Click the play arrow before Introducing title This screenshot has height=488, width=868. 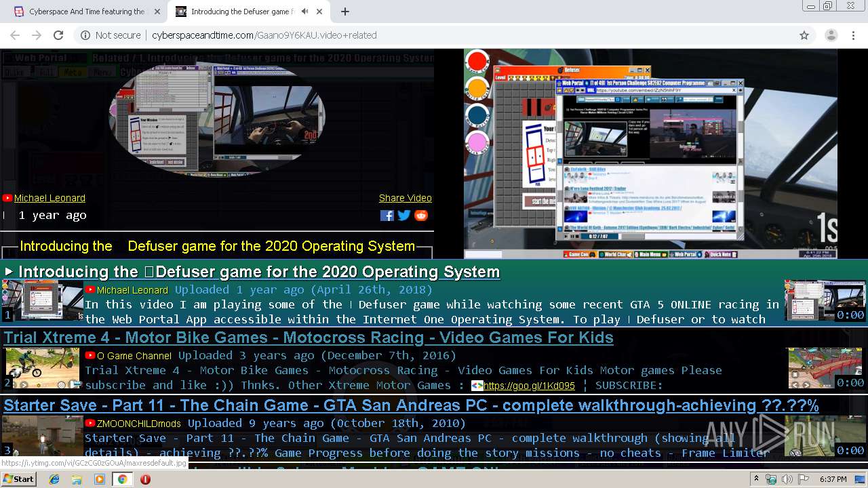[9, 272]
